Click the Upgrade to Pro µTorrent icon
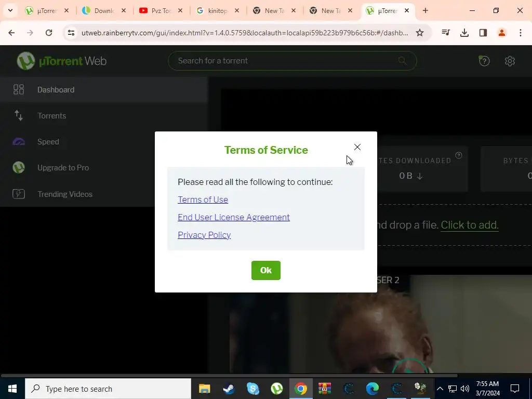This screenshot has width=532, height=399. pyautogui.click(x=19, y=168)
